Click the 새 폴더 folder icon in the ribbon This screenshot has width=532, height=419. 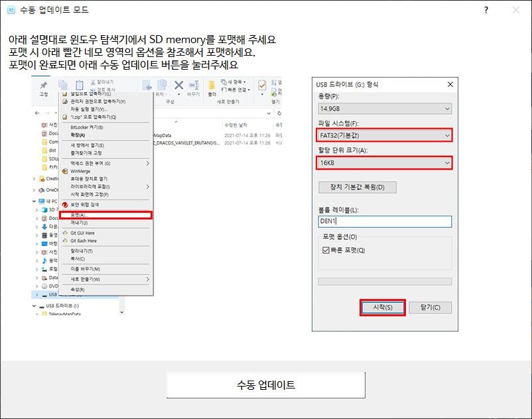(212, 86)
